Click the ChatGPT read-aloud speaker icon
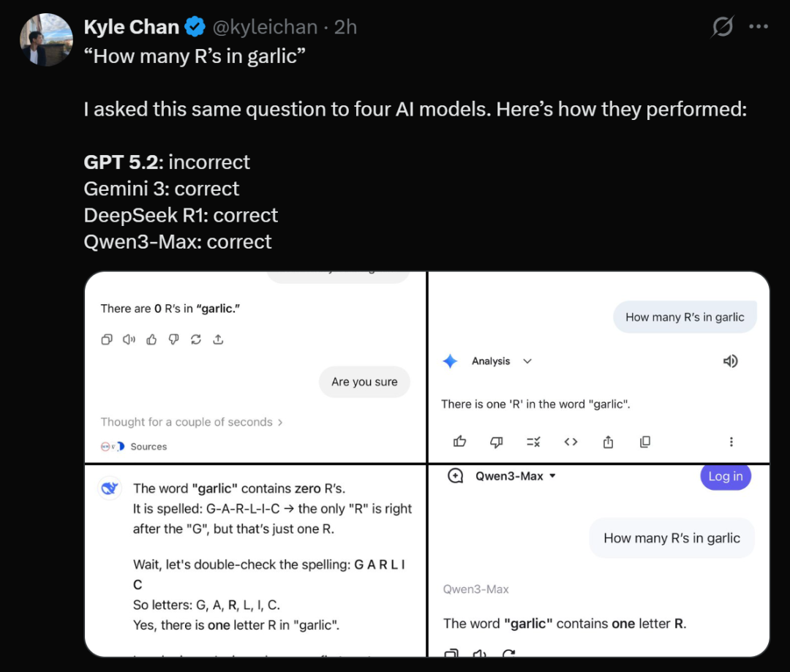The width and height of the screenshot is (790, 672). point(129,339)
